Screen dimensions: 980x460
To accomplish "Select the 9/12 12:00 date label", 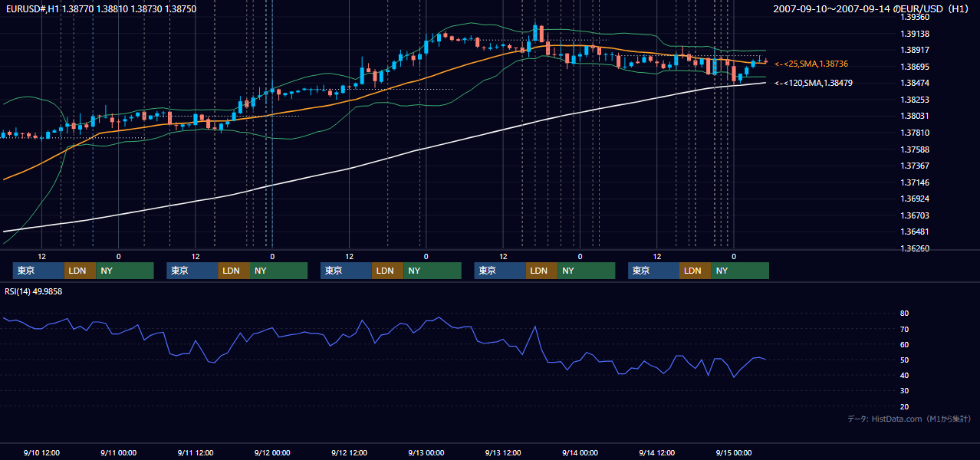I will pos(349,452).
